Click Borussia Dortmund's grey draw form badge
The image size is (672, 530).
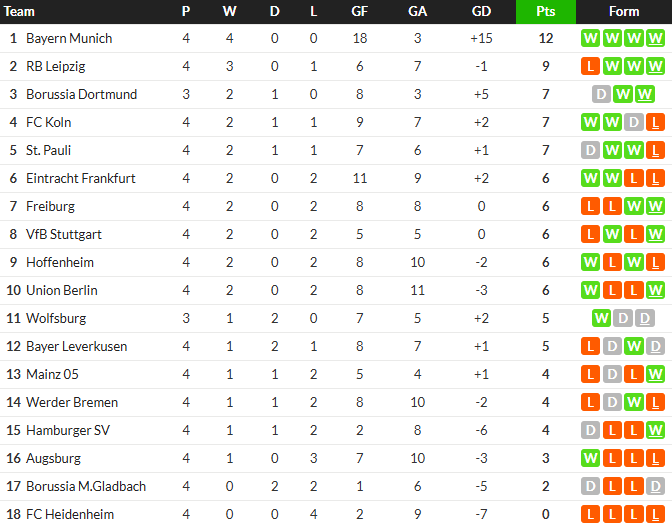coord(601,94)
